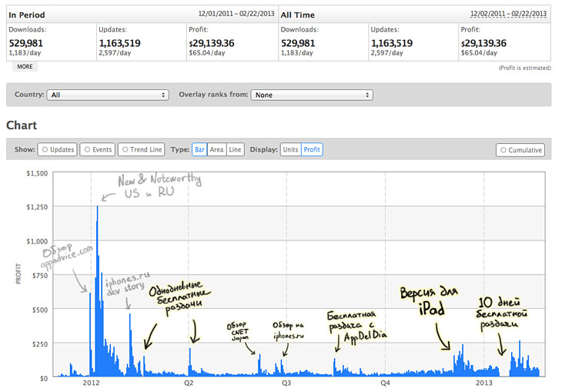Click the $1,500 y-axis label
This screenshot has height=392, width=562.
pos(37,173)
